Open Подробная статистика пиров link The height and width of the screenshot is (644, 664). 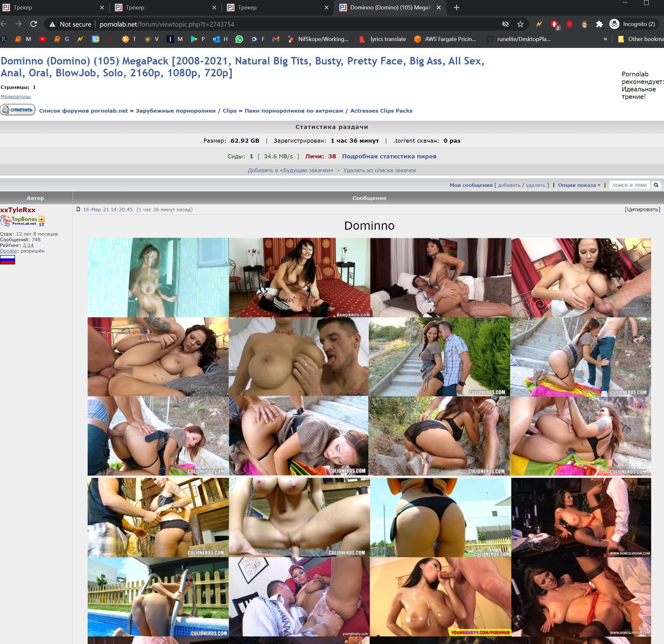389,156
